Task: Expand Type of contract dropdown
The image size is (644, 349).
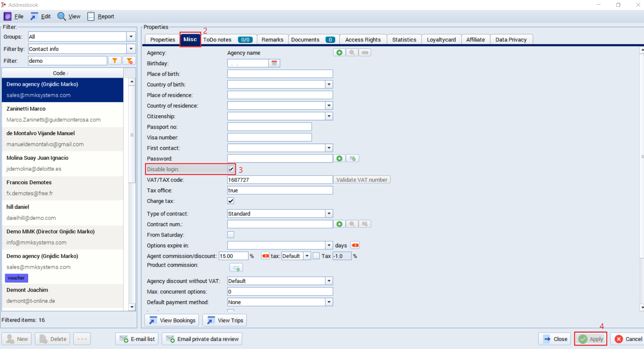Action: pyautogui.click(x=329, y=213)
